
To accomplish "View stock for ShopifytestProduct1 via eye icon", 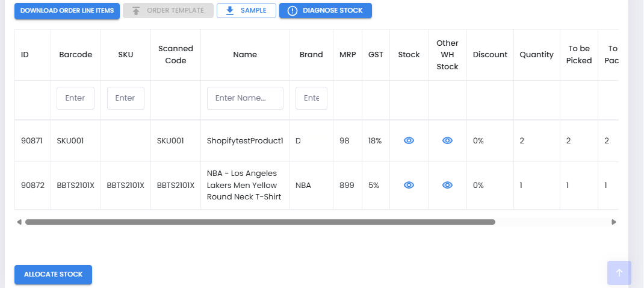I will (x=409, y=141).
